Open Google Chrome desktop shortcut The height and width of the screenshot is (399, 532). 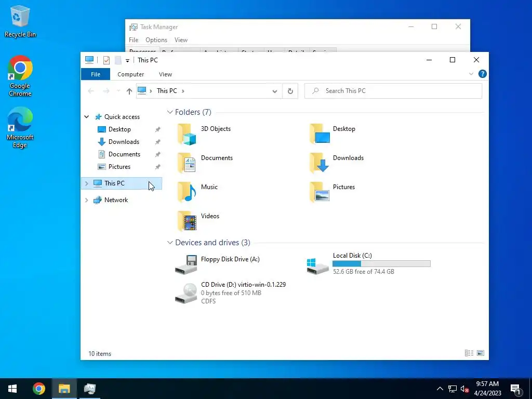tap(20, 76)
